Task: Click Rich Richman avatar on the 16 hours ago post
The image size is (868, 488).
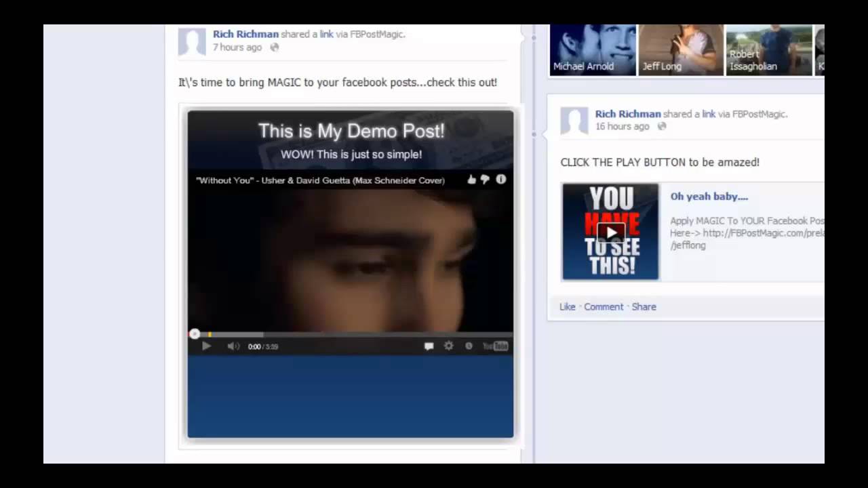Action: 574,121
